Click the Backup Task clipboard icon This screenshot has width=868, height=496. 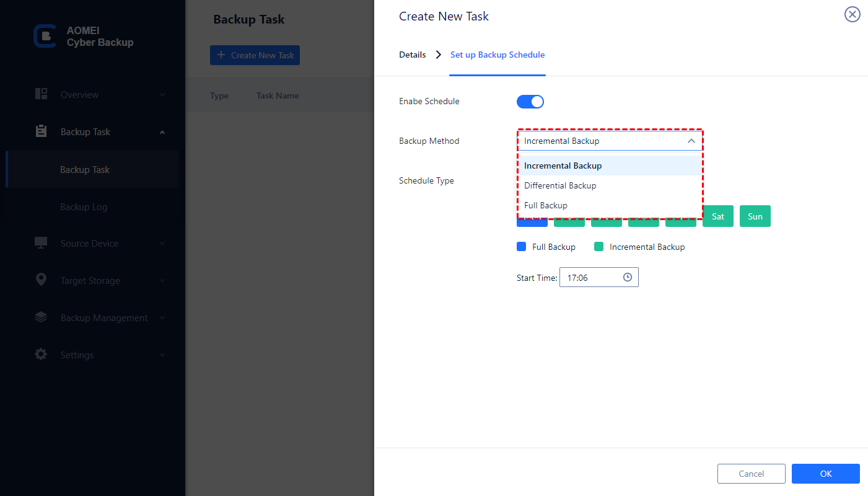point(42,131)
